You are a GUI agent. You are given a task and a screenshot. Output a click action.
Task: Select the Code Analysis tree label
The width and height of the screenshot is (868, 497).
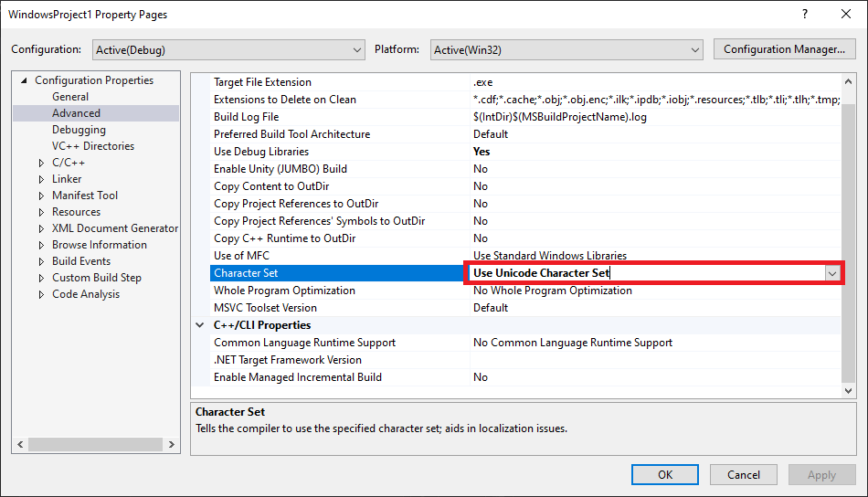[x=86, y=294]
